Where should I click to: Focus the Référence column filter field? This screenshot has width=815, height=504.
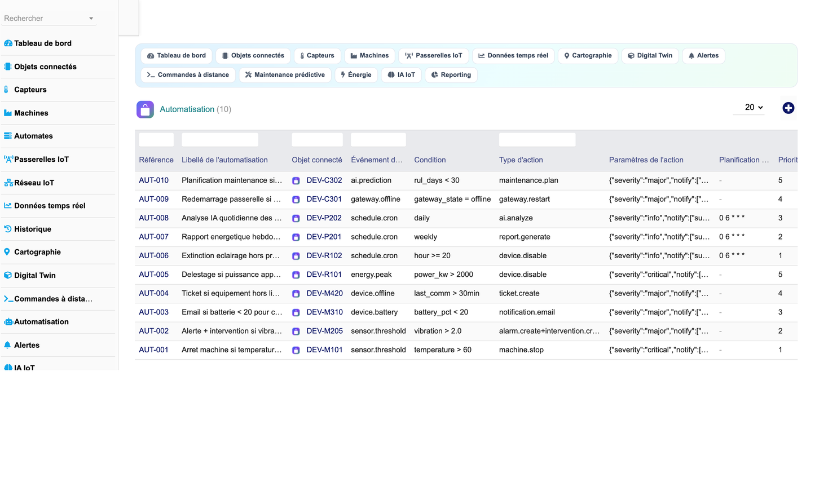point(156,140)
